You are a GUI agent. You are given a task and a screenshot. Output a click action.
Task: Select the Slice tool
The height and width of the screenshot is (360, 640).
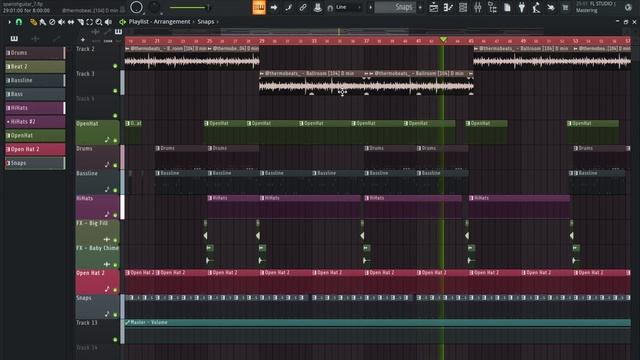pos(80,22)
